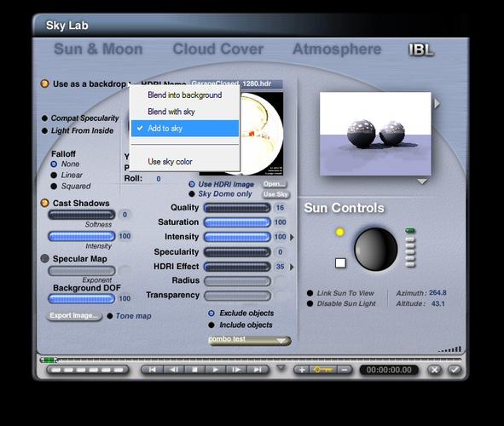Click the Saturation slider bar

tap(237, 222)
